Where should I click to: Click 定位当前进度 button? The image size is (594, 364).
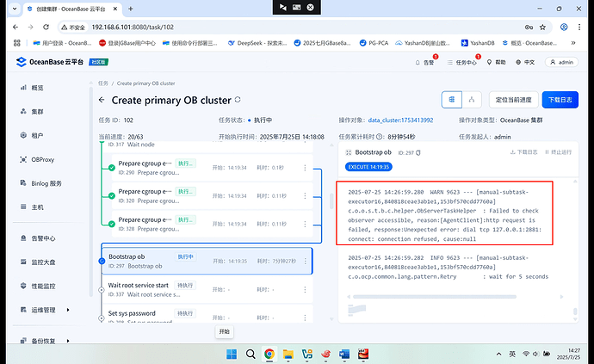pyautogui.click(x=513, y=100)
